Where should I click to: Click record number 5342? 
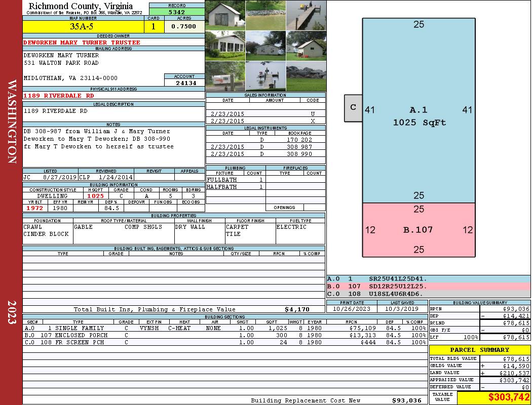177,12
